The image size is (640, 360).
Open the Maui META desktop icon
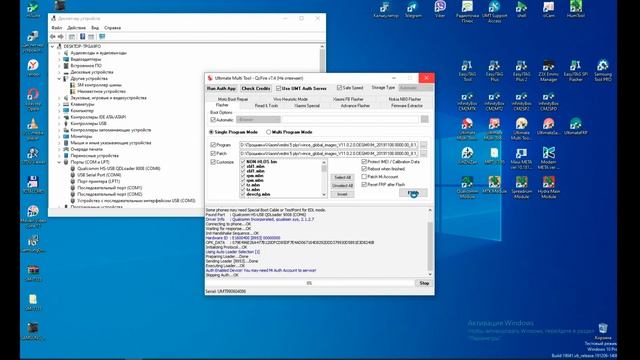[x=521, y=158]
